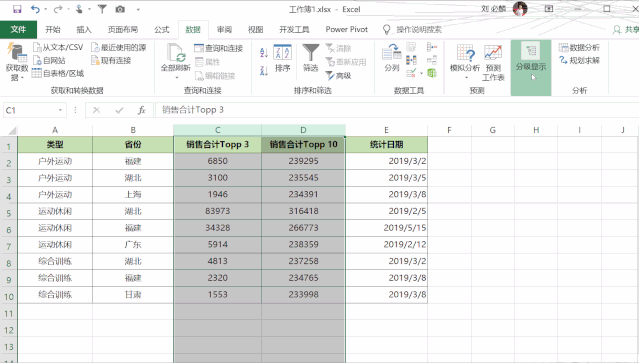Click the 类型 header cell
The width and height of the screenshot is (639, 363).
coord(55,144)
